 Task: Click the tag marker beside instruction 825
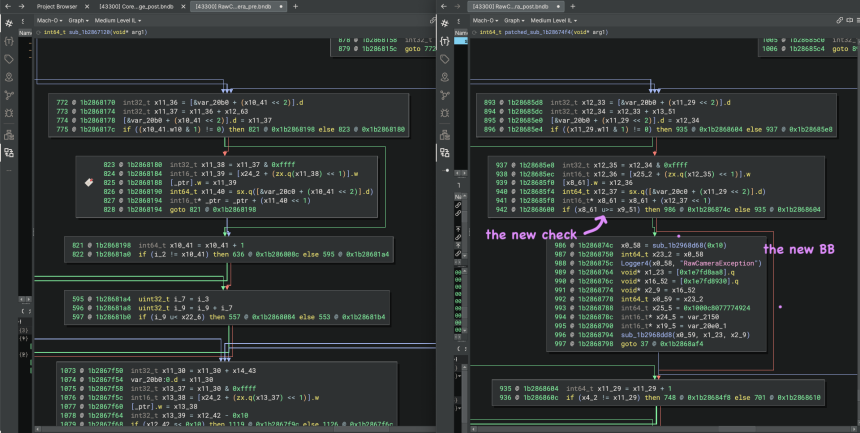click(88, 182)
